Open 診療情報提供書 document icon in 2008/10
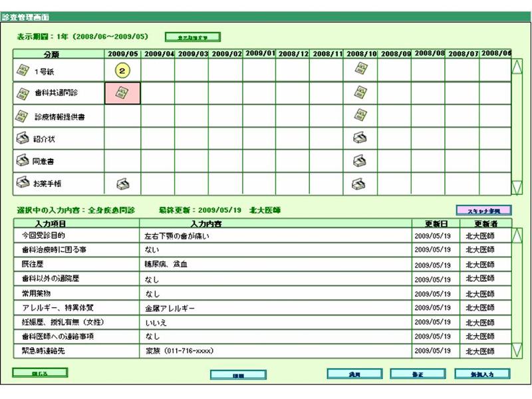 360,115
